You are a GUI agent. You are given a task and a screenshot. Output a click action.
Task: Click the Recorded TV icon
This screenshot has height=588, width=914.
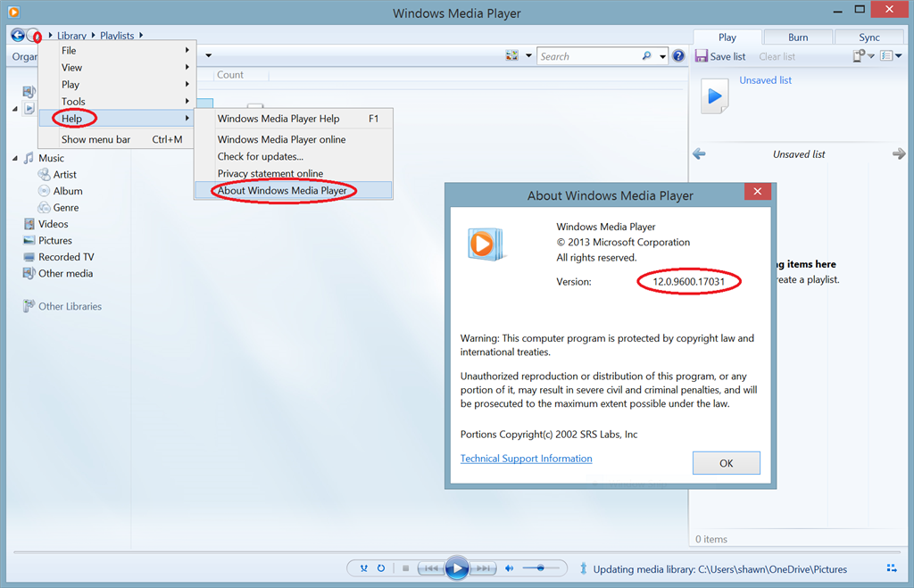pyautogui.click(x=29, y=257)
